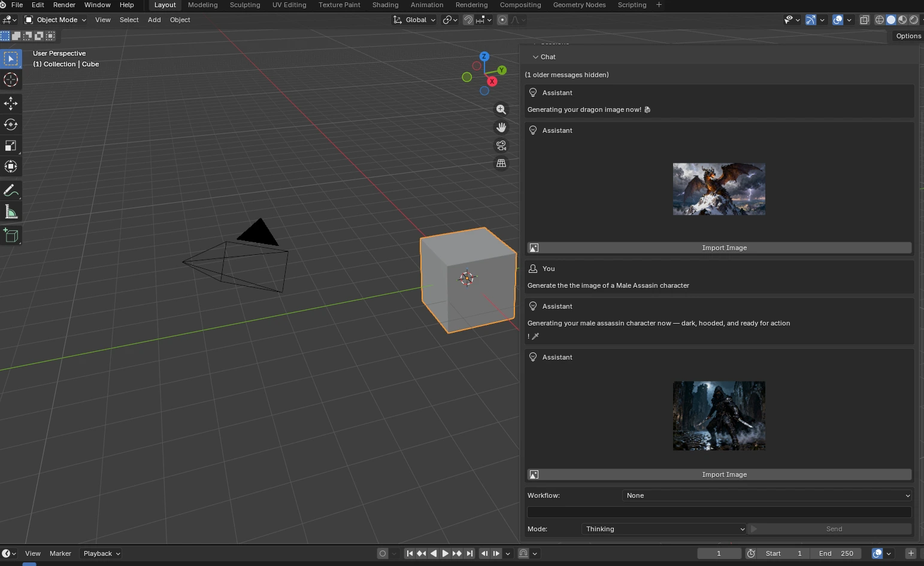Open the Object Mode dropdown

click(55, 20)
